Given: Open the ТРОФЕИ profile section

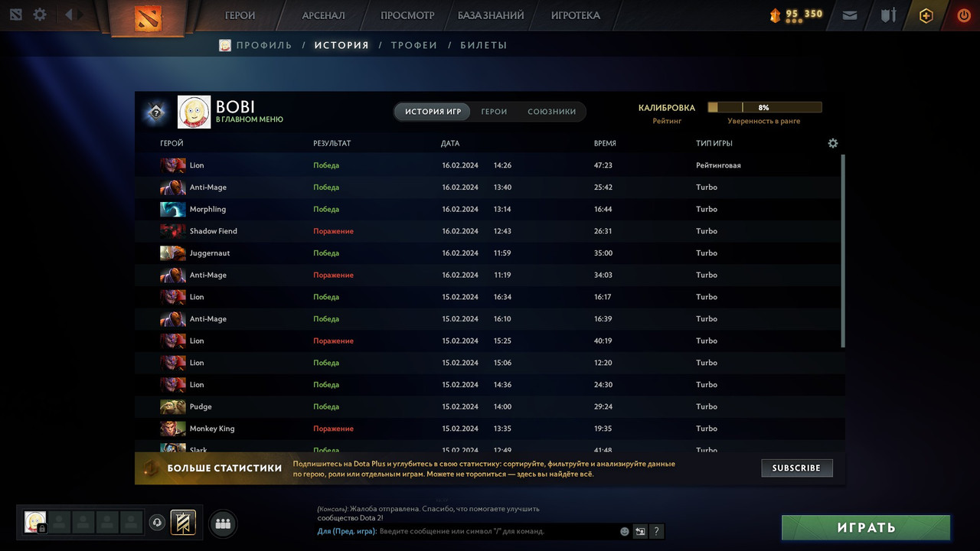Looking at the screenshot, I should (x=414, y=45).
